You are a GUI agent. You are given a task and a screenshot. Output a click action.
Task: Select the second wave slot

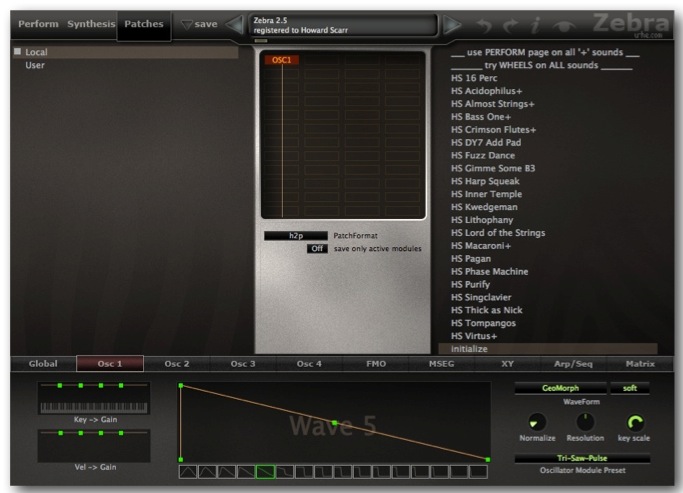tap(207, 472)
